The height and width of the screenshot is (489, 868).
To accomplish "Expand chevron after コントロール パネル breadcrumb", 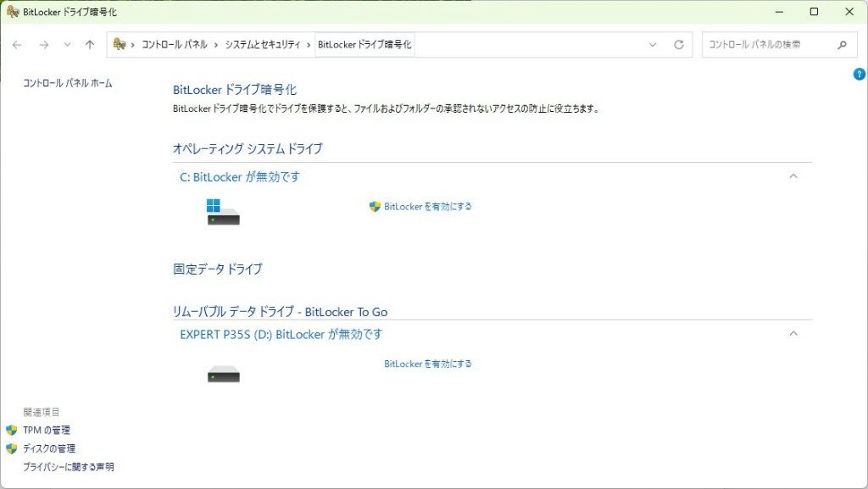I will tap(216, 45).
